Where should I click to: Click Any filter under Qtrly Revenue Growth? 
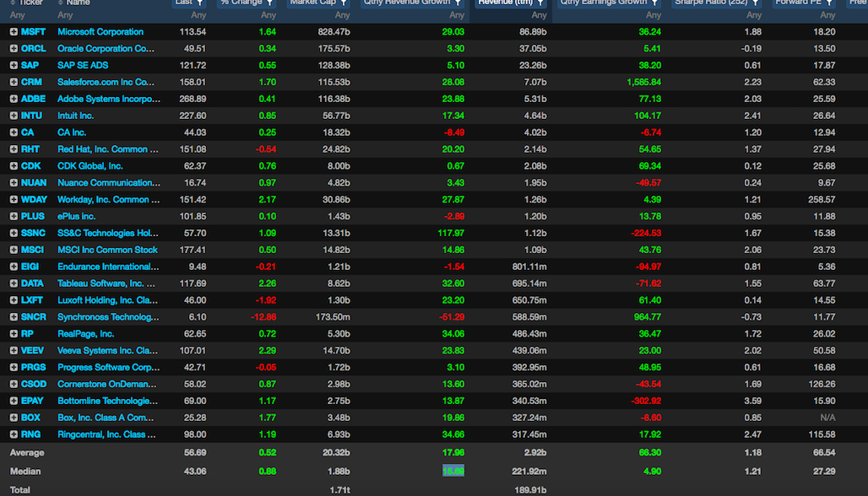(x=457, y=15)
